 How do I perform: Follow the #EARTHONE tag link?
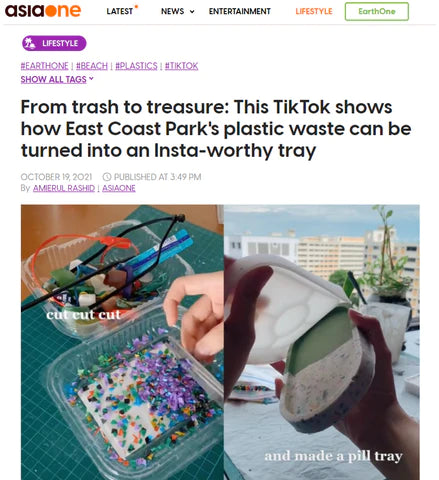point(44,66)
